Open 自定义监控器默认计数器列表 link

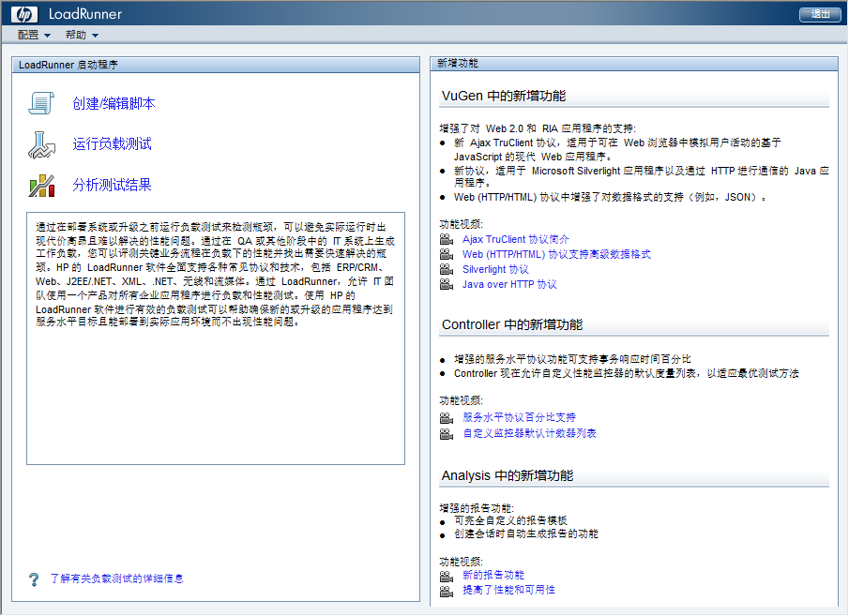coord(529,433)
